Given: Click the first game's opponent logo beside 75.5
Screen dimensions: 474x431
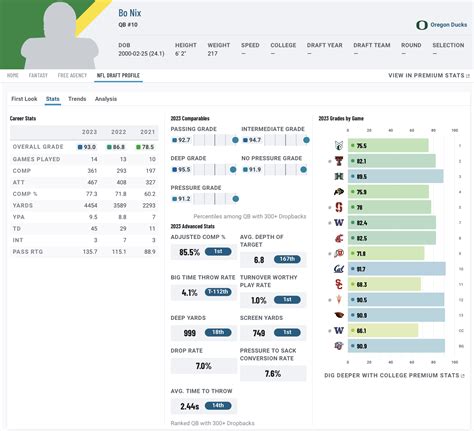Looking at the screenshot, I should (339, 146).
